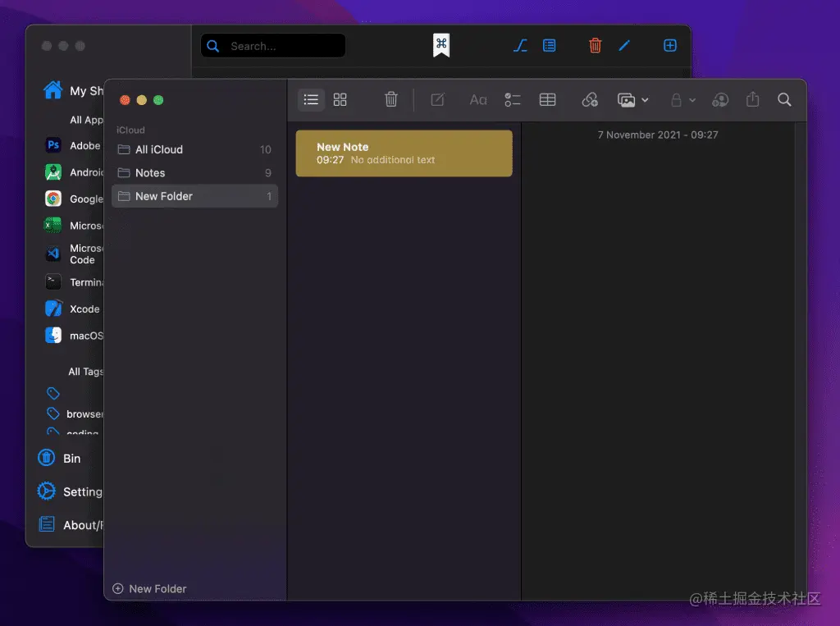Select the Notes folder in sidebar
Image resolution: width=840 pixels, height=626 pixels.
point(194,172)
